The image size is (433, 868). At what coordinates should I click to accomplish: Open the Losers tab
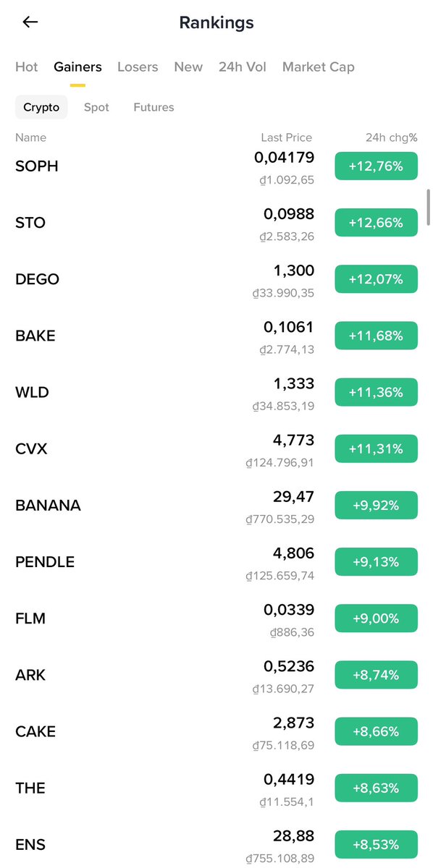click(138, 67)
